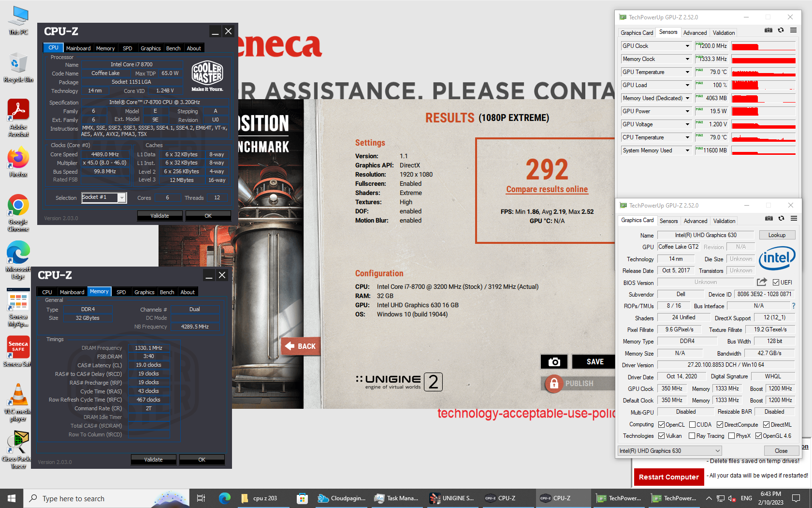Open the notification center icon in the tray

click(x=795, y=498)
